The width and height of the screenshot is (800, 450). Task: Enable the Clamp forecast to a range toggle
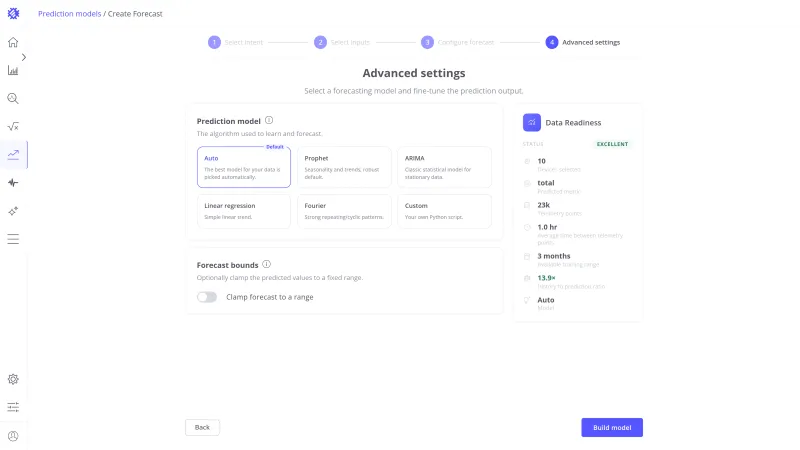click(207, 297)
